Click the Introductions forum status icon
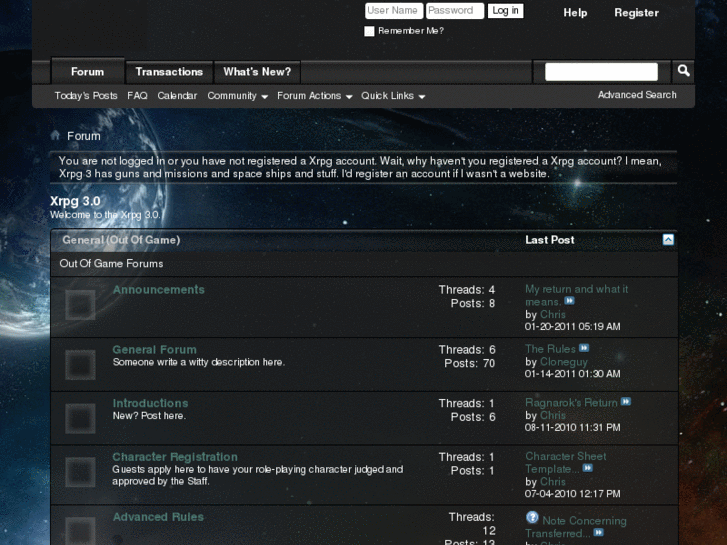Image resolution: width=727 pixels, height=545 pixels. click(80, 418)
